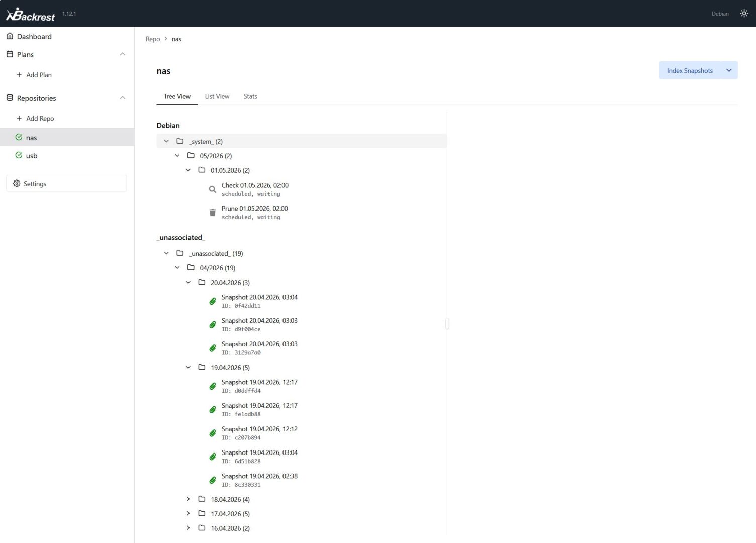Screen dimensions: 756x543
Task: Click paperclip icon of snapshot 0f42dd11
Action: (x=213, y=301)
